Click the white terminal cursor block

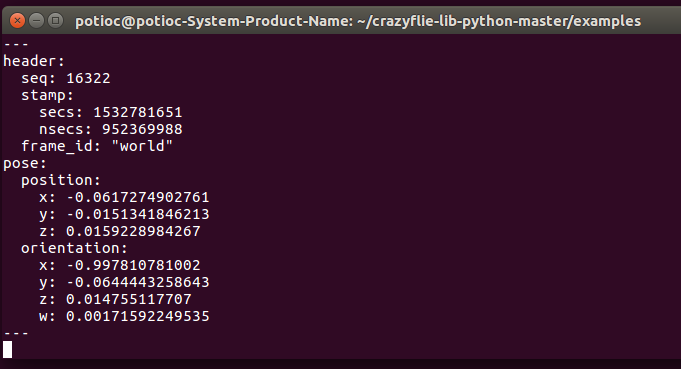click(8, 349)
